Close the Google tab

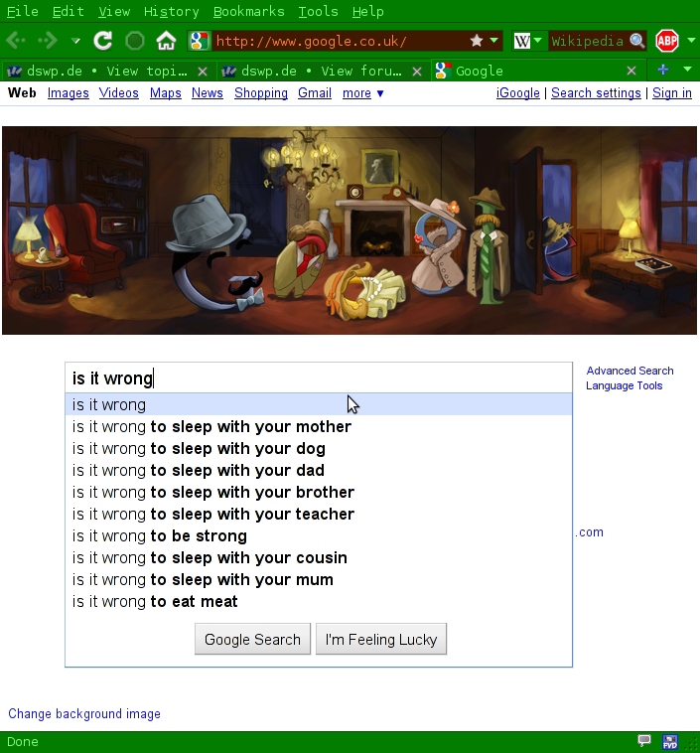coord(631,71)
